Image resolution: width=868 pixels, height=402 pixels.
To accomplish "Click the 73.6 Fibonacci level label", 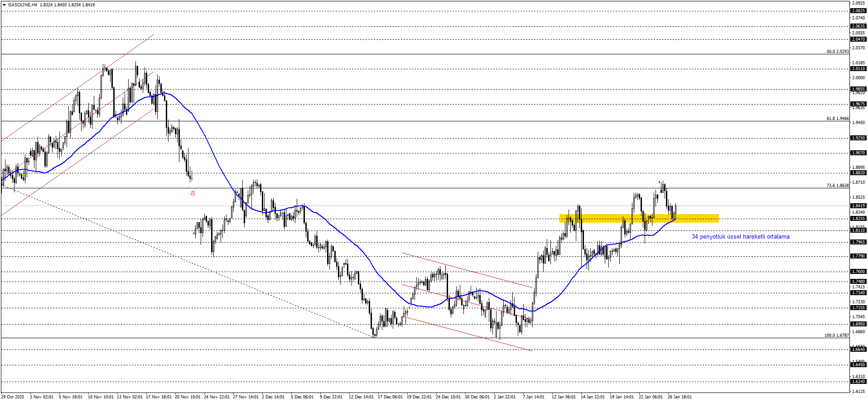I will click(x=837, y=186).
